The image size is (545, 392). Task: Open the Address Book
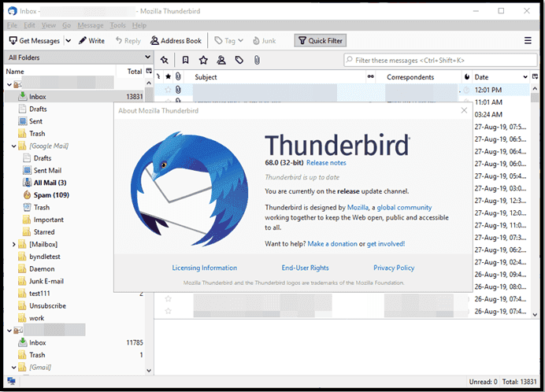[x=176, y=41]
